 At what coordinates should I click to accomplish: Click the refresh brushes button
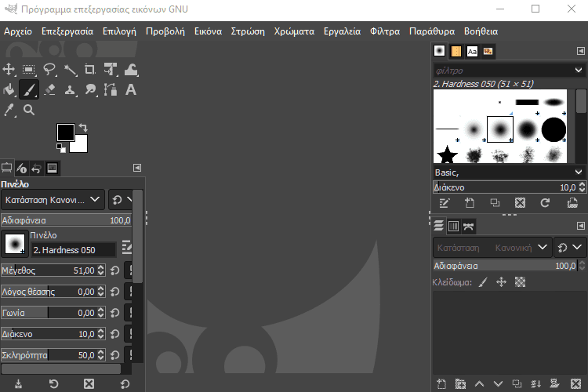click(x=545, y=203)
